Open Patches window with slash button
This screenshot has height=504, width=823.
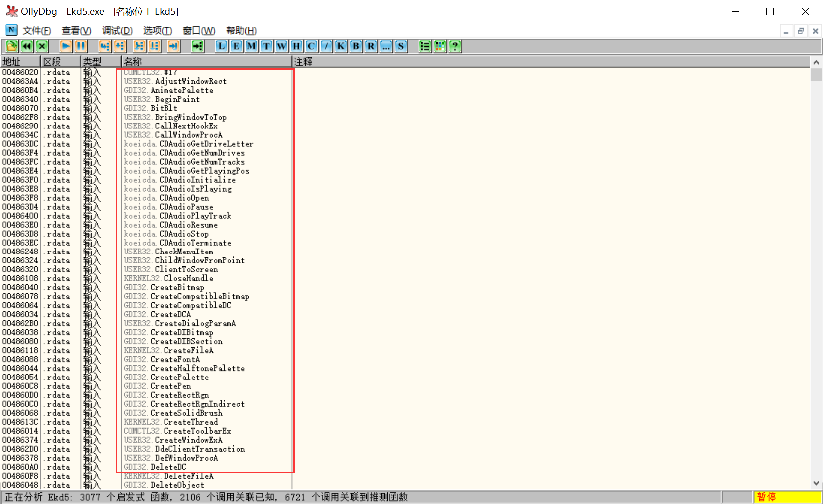(326, 46)
